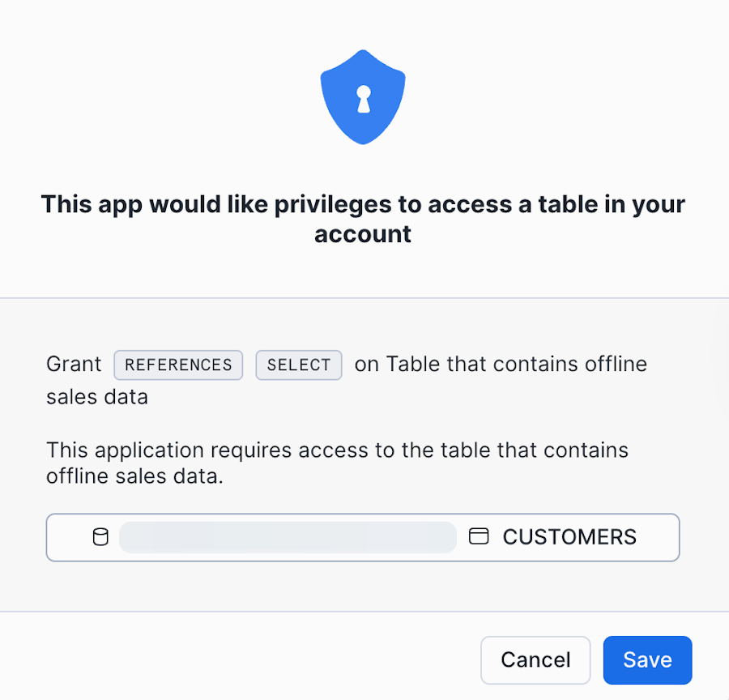The height and width of the screenshot is (700, 729).
Task: Click the word "account" in heading
Action: [x=363, y=234]
